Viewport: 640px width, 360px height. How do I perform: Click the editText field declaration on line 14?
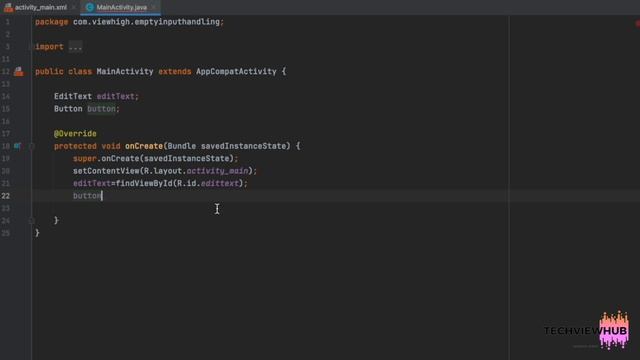point(116,96)
